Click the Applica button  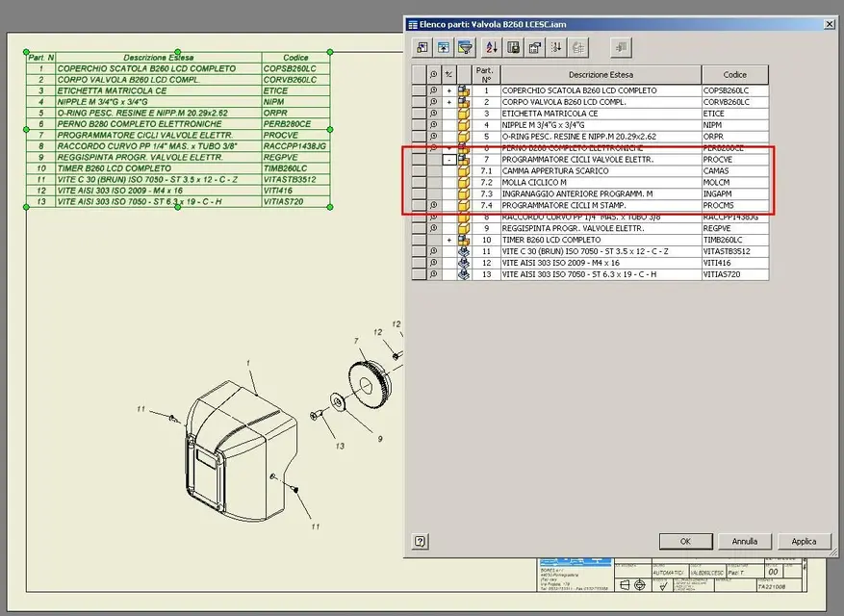click(805, 541)
